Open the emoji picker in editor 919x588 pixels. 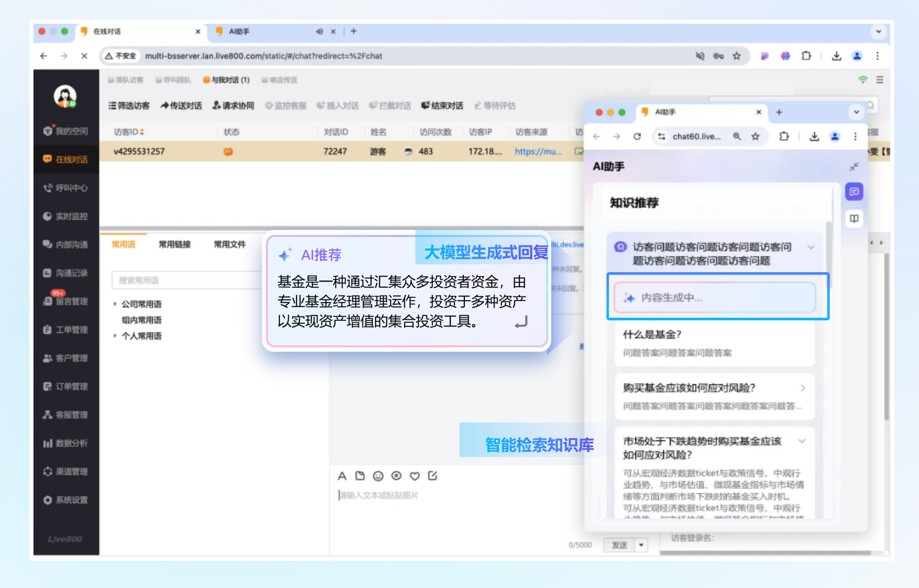coord(378,476)
